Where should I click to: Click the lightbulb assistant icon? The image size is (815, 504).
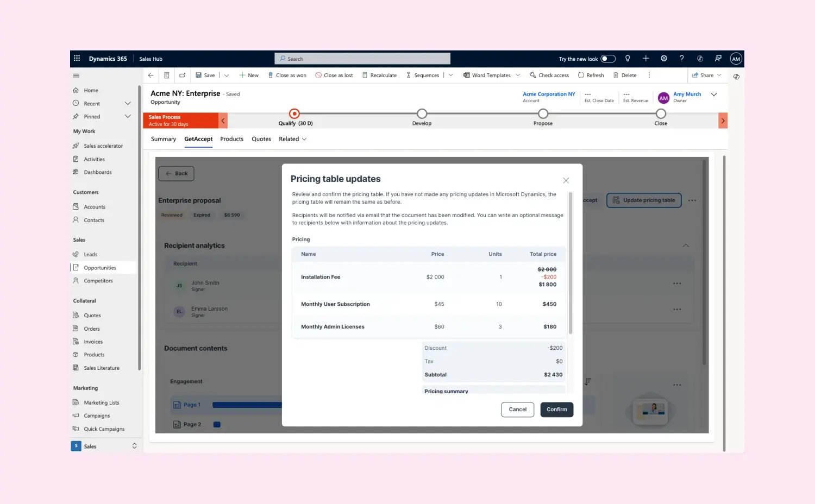[x=628, y=58]
